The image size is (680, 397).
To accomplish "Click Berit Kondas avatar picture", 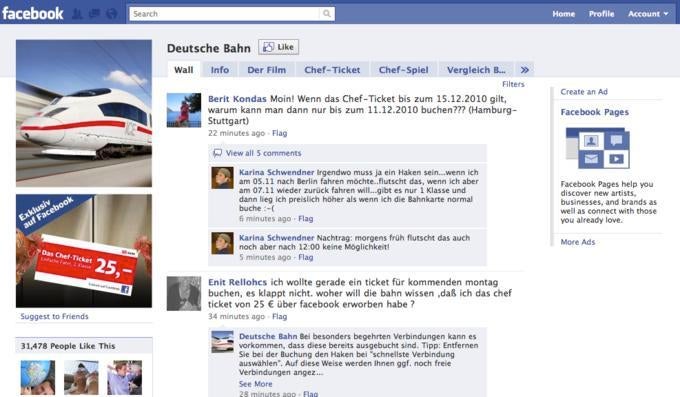I will pyautogui.click(x=184, y=110).
